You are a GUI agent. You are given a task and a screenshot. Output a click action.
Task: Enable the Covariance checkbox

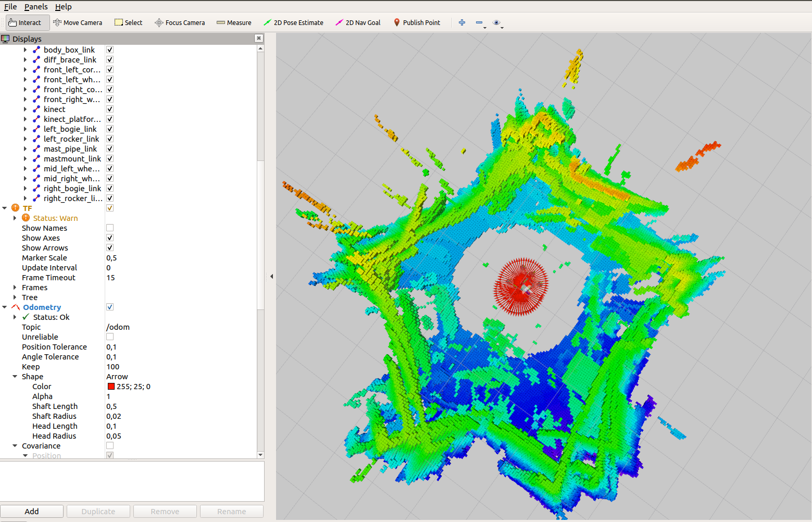pyautogui.click(x=110, y=445)
